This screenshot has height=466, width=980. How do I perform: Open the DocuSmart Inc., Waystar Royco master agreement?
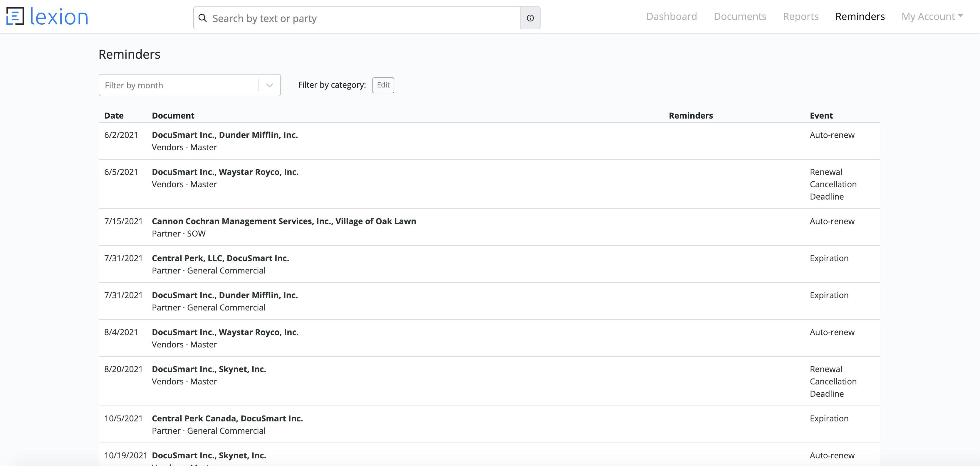pos(225,172)
